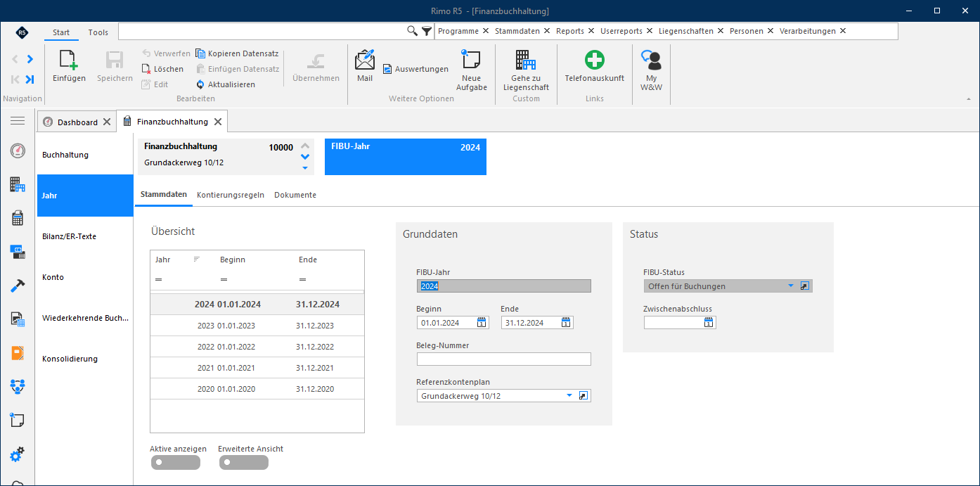The image size is (980, 486).
Task: Open the orange book sidebar icon
Action: [18, 353]
